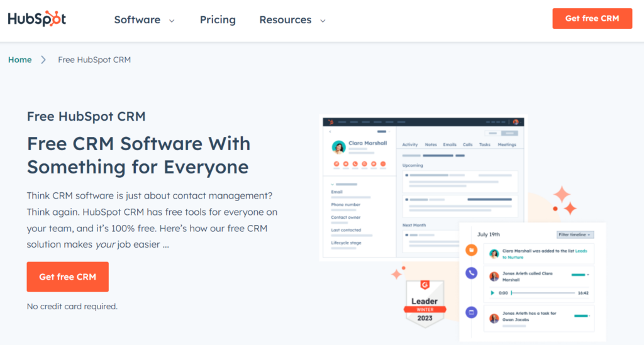Go to the Pricing page
This screenshot has height=345, width=644.
click(x=218, y=19)
